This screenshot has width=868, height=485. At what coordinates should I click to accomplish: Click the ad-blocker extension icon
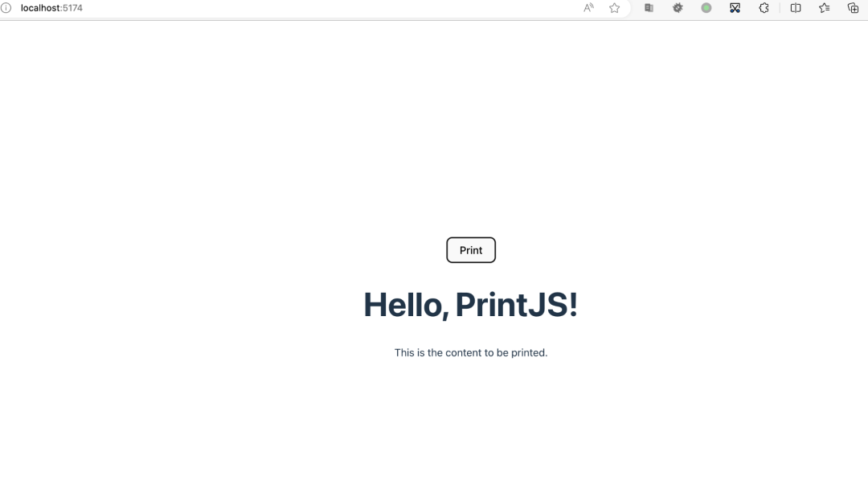(678, 7)
